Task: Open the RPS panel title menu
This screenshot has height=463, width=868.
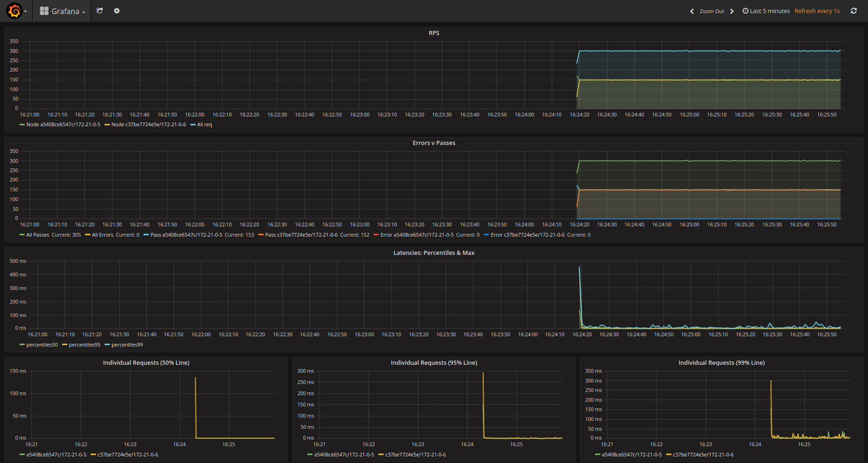Action: (x=434, y=33)
